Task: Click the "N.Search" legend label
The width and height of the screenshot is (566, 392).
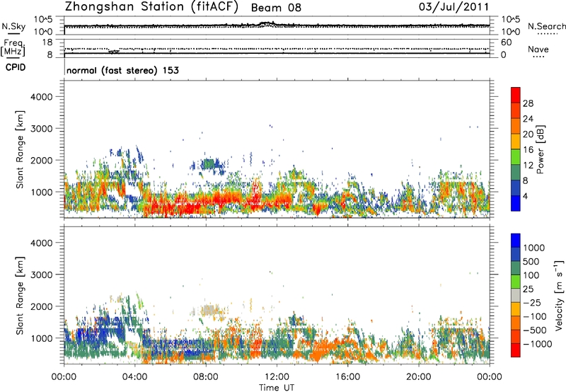Action: [x=547, y=26]
